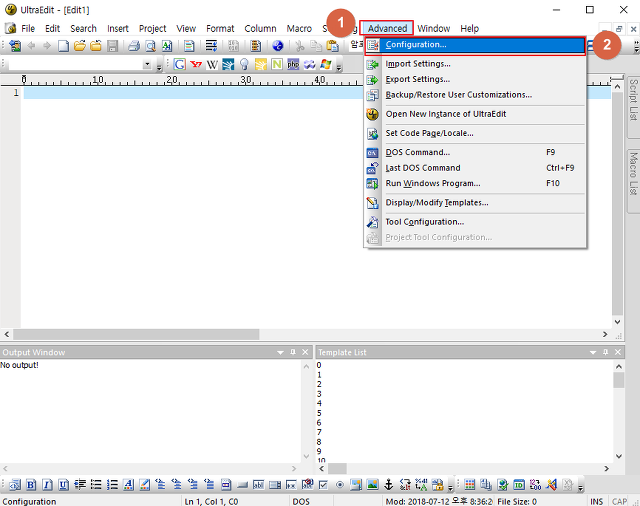
Task: Click line number 1 in the editor
Action: pyautogui.click(x=16, y=93)
